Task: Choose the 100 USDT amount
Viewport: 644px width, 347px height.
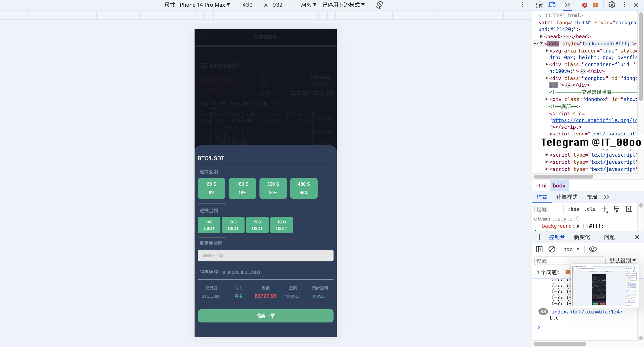Action: [209, 225]
